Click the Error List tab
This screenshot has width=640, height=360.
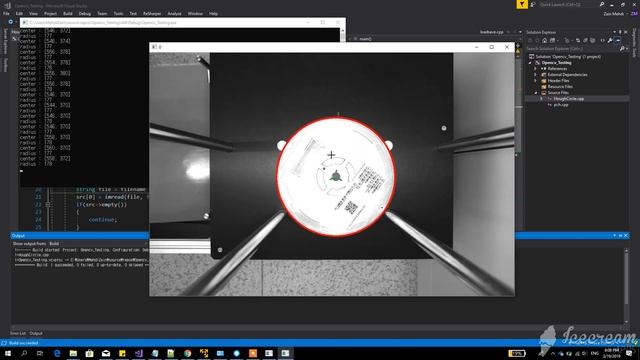[x=18, y=333]
